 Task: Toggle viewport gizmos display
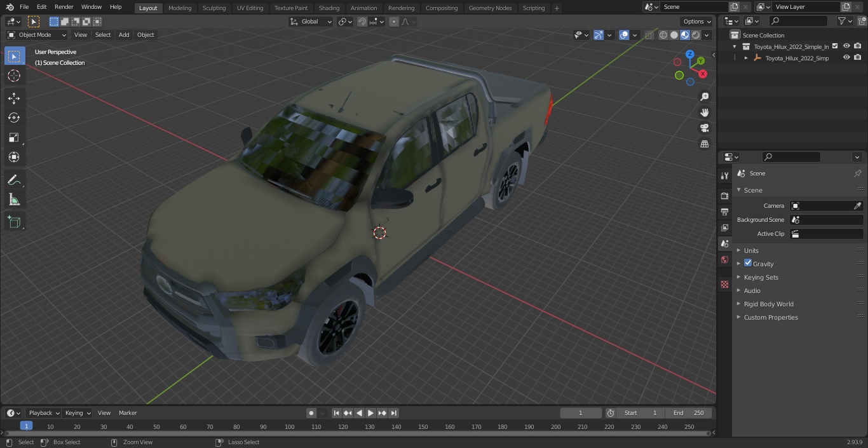point(599,35)
